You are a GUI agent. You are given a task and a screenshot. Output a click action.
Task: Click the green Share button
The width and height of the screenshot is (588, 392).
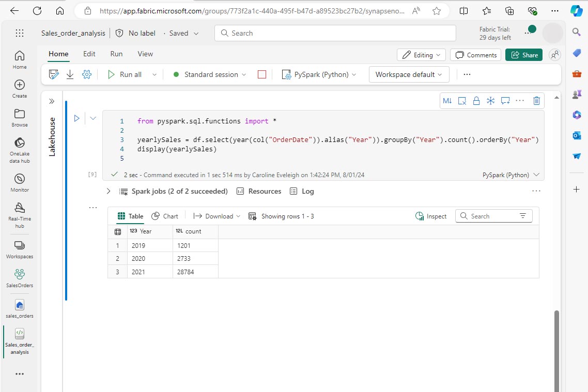524,55
